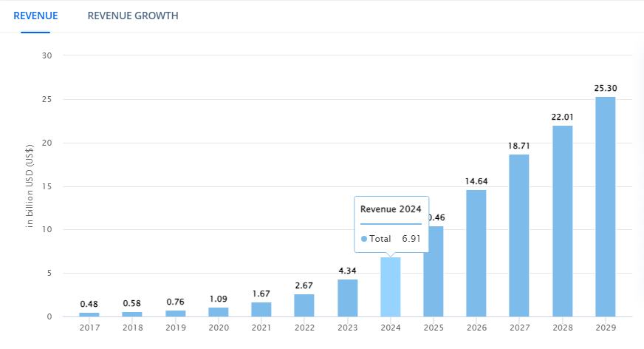Screen dimensions: 644x349
Task: Select the 2028 revenue bar
Action: tap(563, 221)
